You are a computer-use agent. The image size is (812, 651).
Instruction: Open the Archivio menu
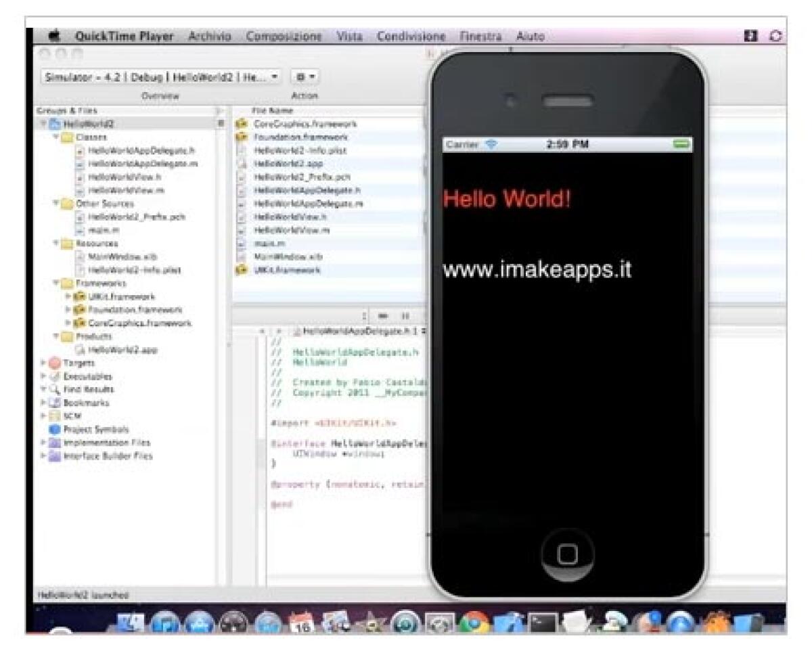coord(210,37)
